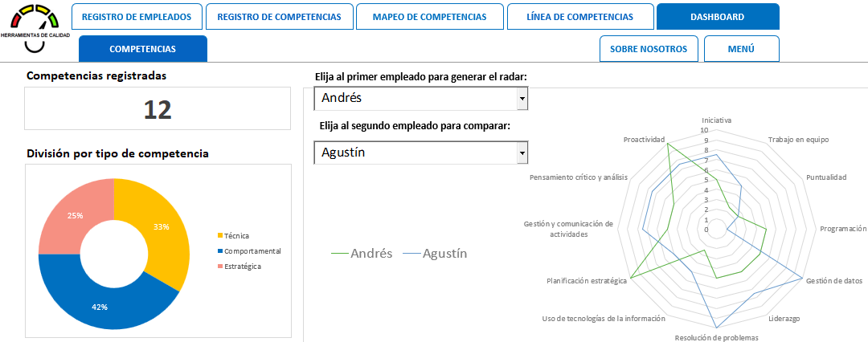Click the blue Comportamental legend swatch
868x342 pixels.
(x=220, y=251)
